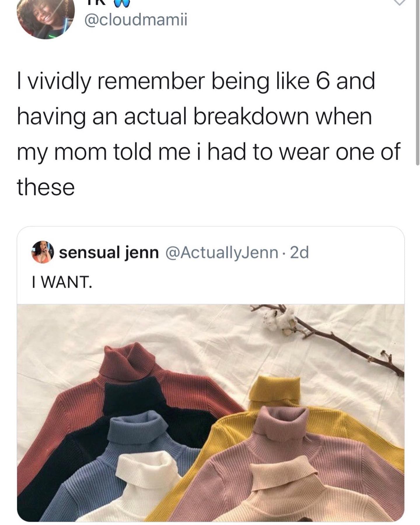Image resolution: width=420 pixels, height=525 pixels.
Task: Open the @ActuallyJenn handle
Action: tap(222, 253)
